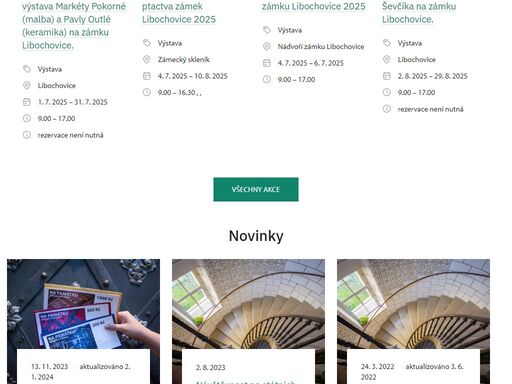Open Markéty Pokorné exhibition event link
Screen dimensions: 512x384
tap(74, 26)
